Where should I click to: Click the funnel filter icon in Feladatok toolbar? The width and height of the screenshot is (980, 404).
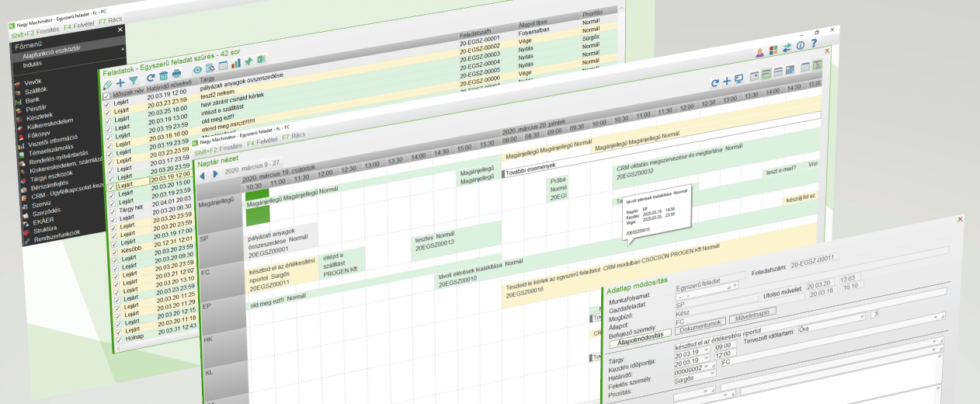(x=133, y=80)
